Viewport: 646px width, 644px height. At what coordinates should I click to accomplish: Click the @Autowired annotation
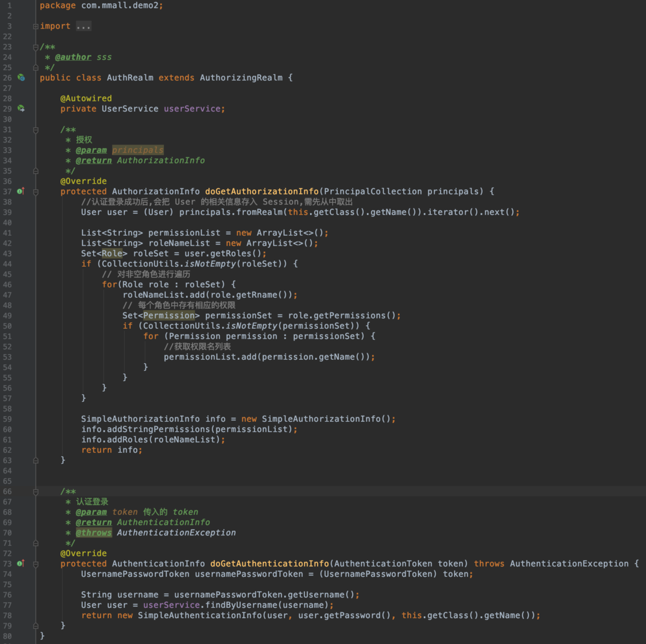[x=86, y=98]
